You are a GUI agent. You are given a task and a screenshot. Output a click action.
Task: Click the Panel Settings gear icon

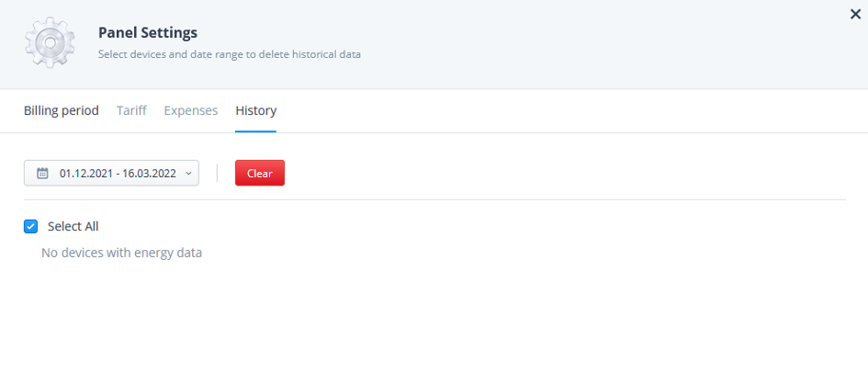coord(50,42)
